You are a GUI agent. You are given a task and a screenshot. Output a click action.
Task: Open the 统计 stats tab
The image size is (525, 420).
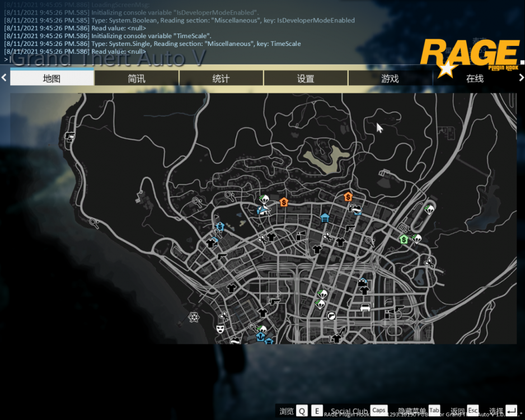pyautogui.click(x=221, y=78)
